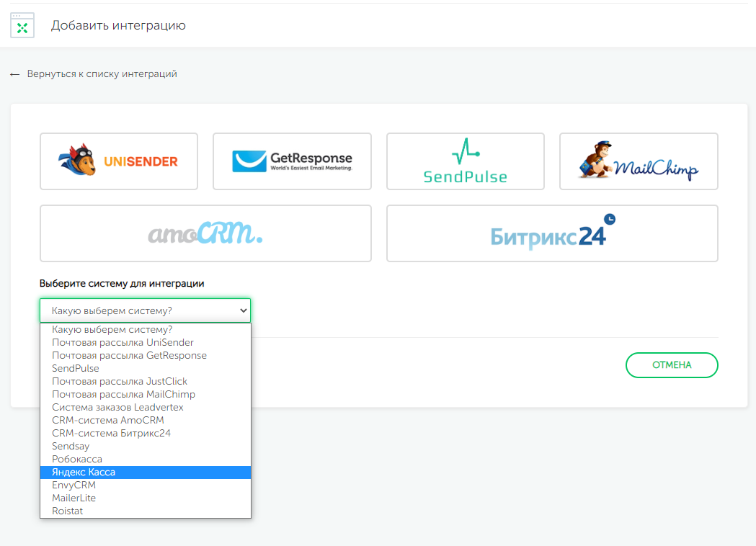
Task: Select the GetResponse integration tile
Action: click(292, 161)
